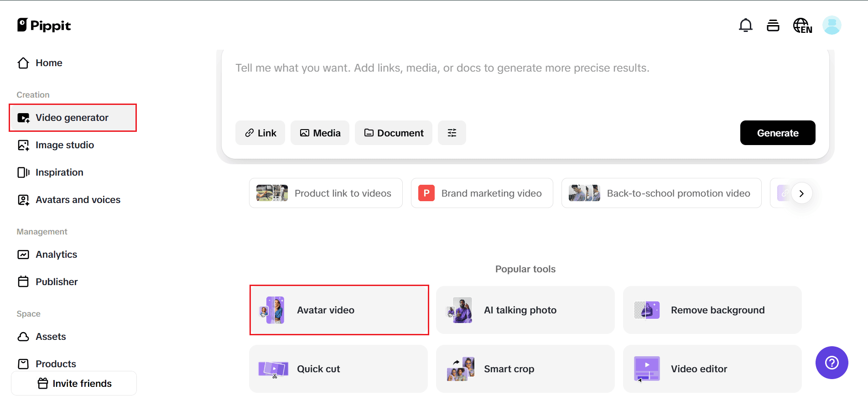Add a Link to the prompt
The width and height of the screenshot is (868, 406).
[260, 133]
